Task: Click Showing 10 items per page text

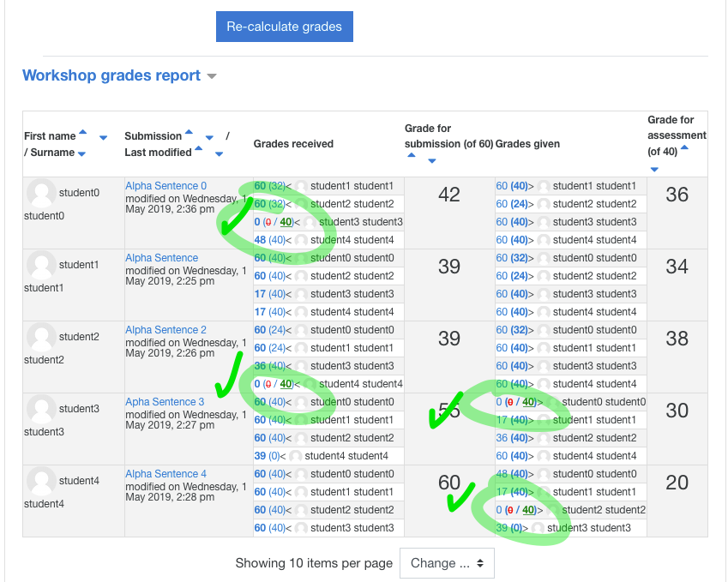Action: click(x=314, y=563)
